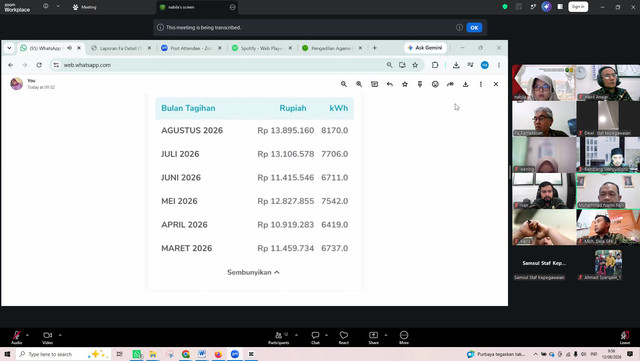Open the Chrome profile avatar

coord(484,65)
